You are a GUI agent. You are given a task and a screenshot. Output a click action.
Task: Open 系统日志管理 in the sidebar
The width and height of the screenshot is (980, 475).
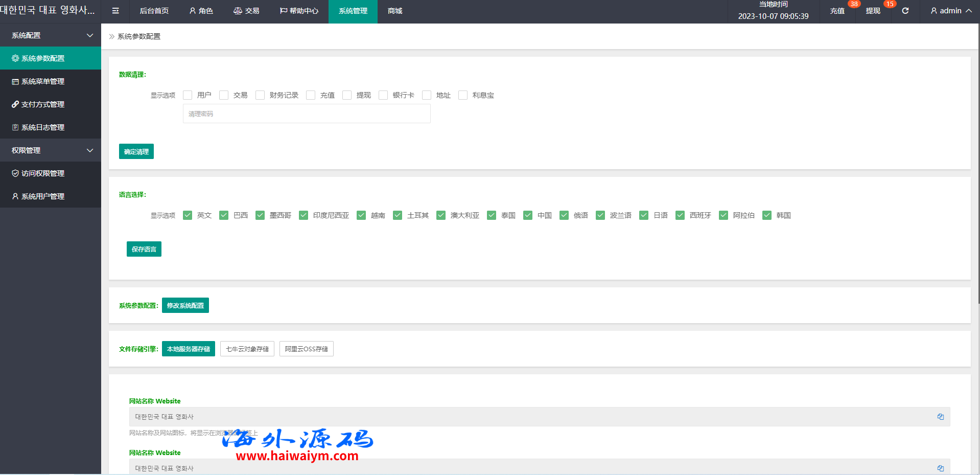click(43, 127)
